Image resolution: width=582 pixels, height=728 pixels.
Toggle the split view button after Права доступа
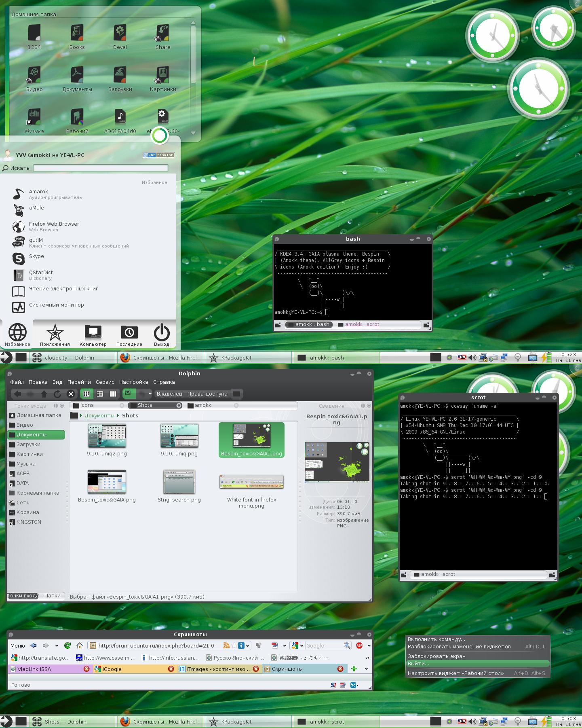pos(237,394)
